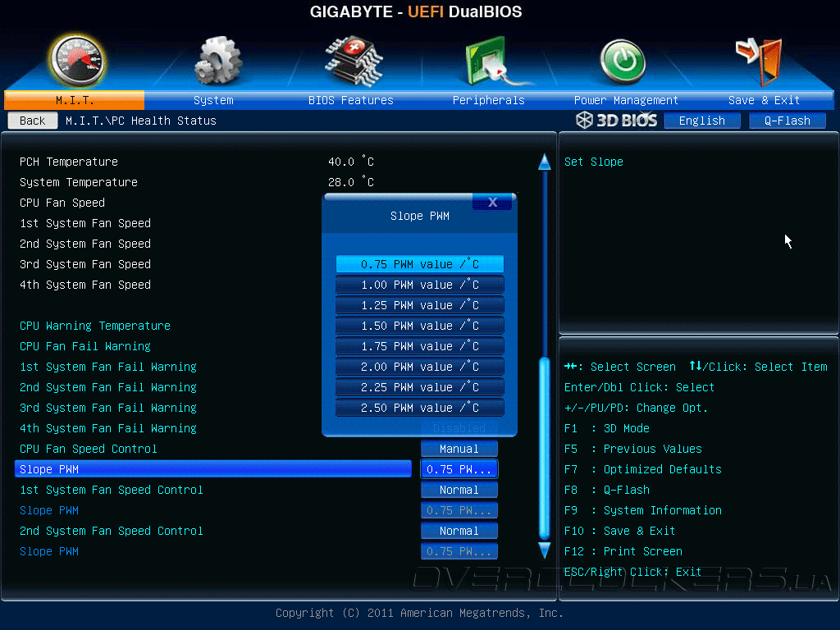Image resolution: width=840 pixels, height=630 pixels.
Task: Select 1st System Fan Fail Warning
Action: pyautogui.click(x=108, y=367)
